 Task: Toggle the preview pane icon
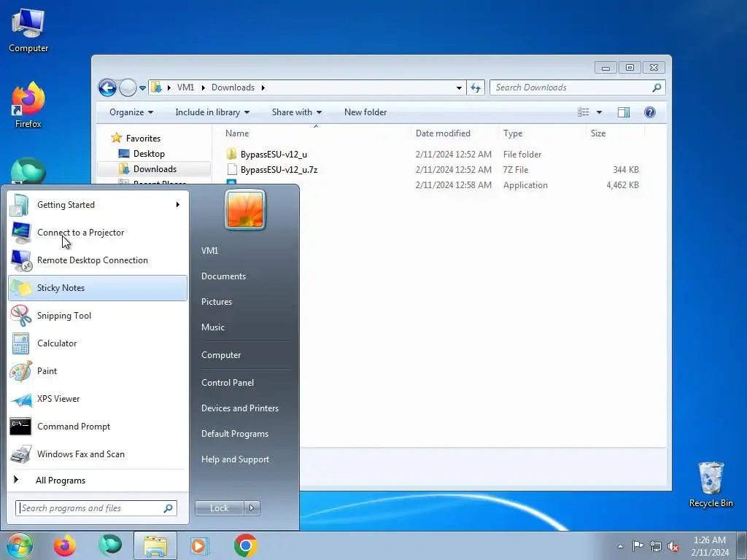pyautogui.click(x=624, y=112)
